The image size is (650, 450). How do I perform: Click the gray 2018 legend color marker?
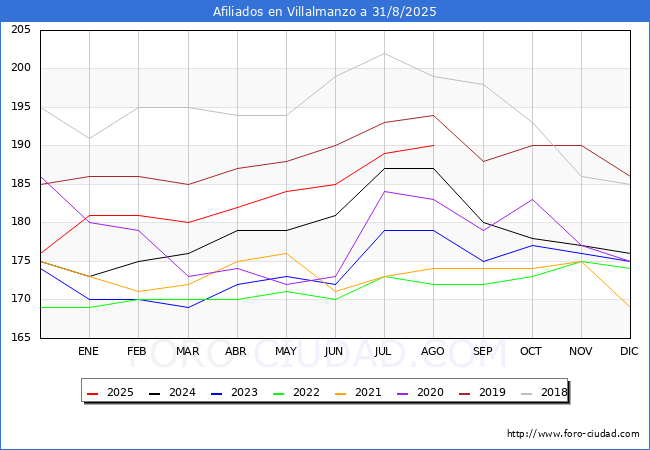[526, 393]
